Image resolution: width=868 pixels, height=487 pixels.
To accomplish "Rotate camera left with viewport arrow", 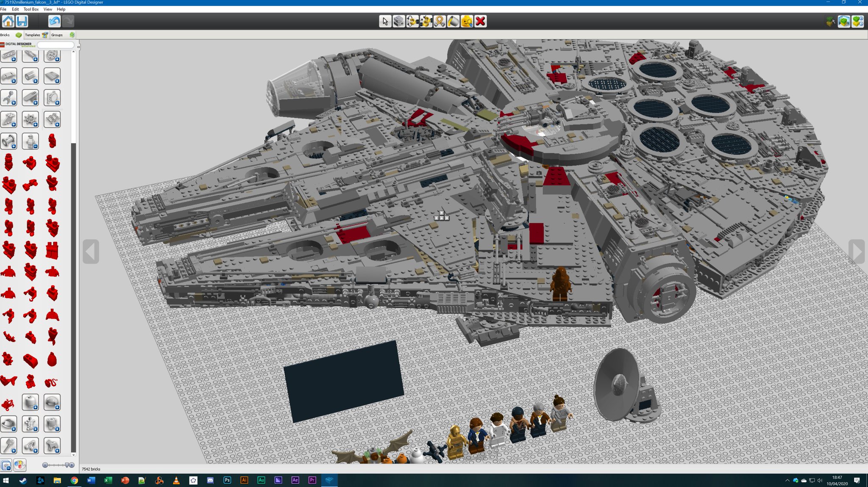I will [x=91, y=252].
